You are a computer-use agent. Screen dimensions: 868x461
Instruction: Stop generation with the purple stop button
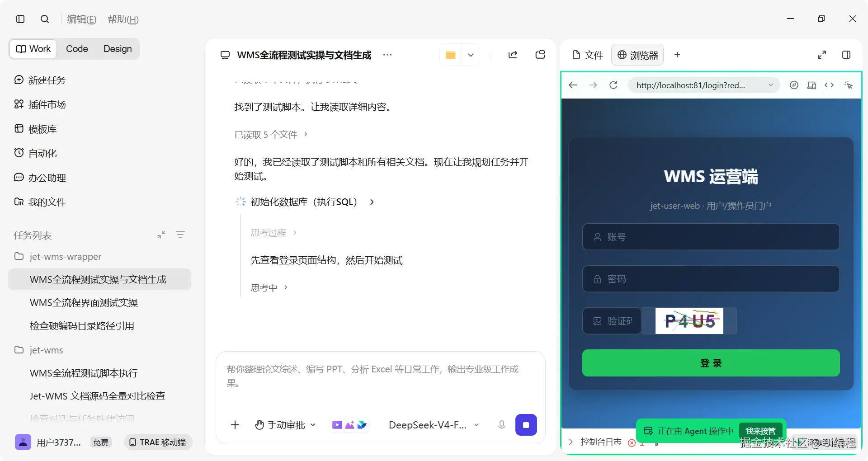click(526, 425)
